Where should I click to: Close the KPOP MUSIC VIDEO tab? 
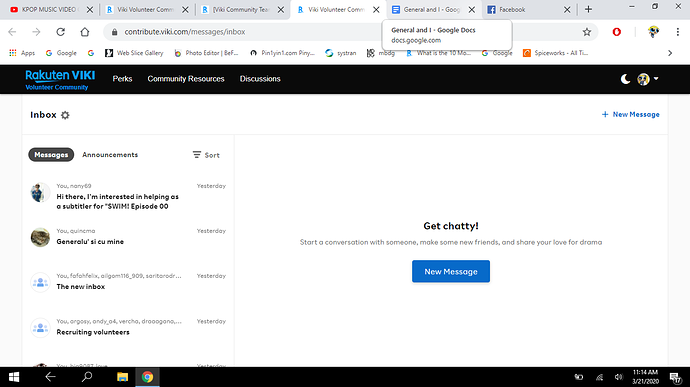[x=89, y=9]
